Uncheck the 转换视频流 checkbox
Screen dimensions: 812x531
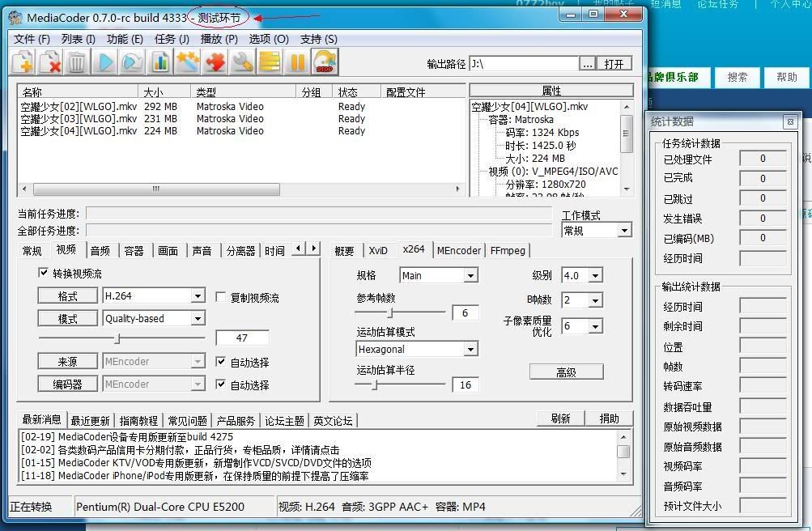[x=44, y=274]
